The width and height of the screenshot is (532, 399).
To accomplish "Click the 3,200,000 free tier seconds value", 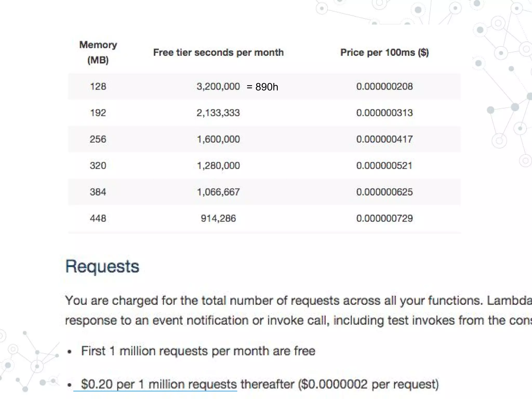I will (218, 87).
